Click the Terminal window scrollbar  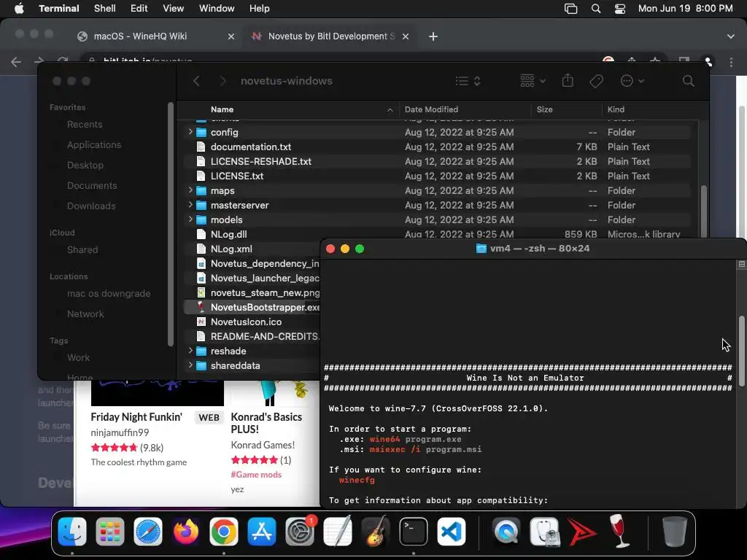click(741, 351)
